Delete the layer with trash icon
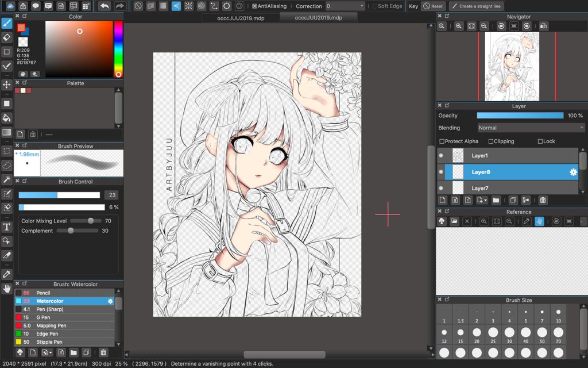This screenshot has height=368, width=588. click(x=543, y=200)
